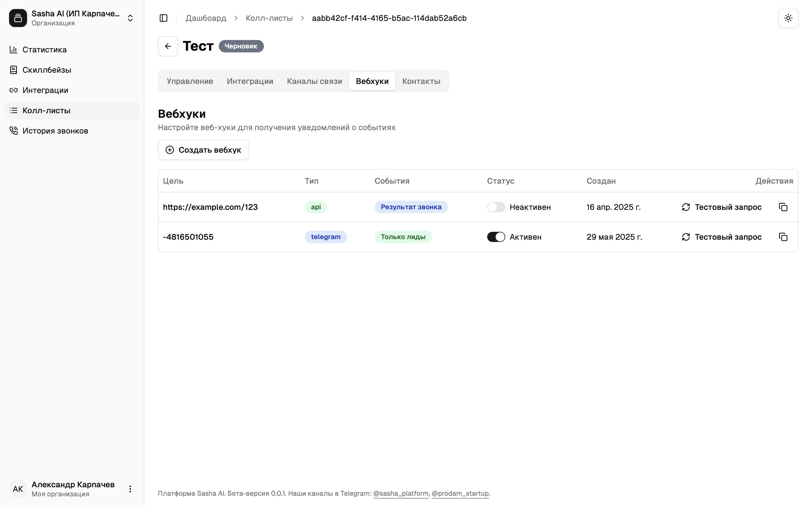Image resolution: width=812 pixels, height=507 pixels.
Task: Open История звонков in the sidebar
Action: point(55,131)
